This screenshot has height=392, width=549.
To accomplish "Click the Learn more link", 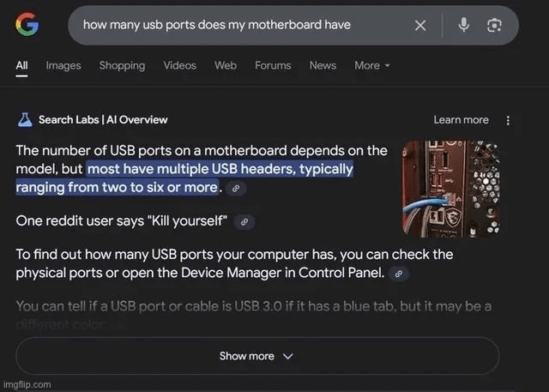I will pos(462,120).
